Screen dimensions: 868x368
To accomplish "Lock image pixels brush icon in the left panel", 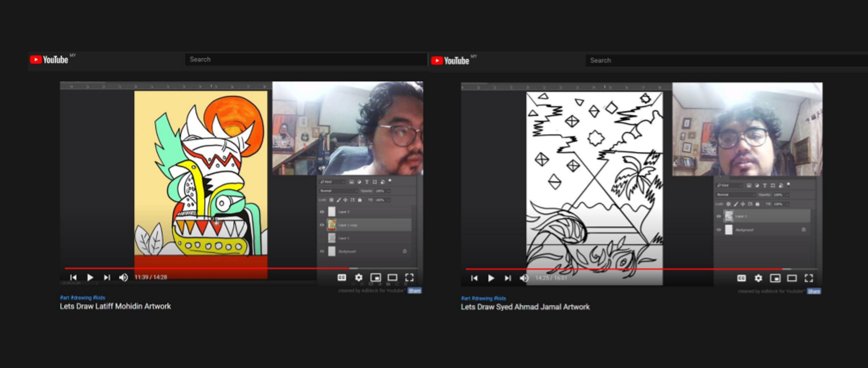I will [339, 200].
